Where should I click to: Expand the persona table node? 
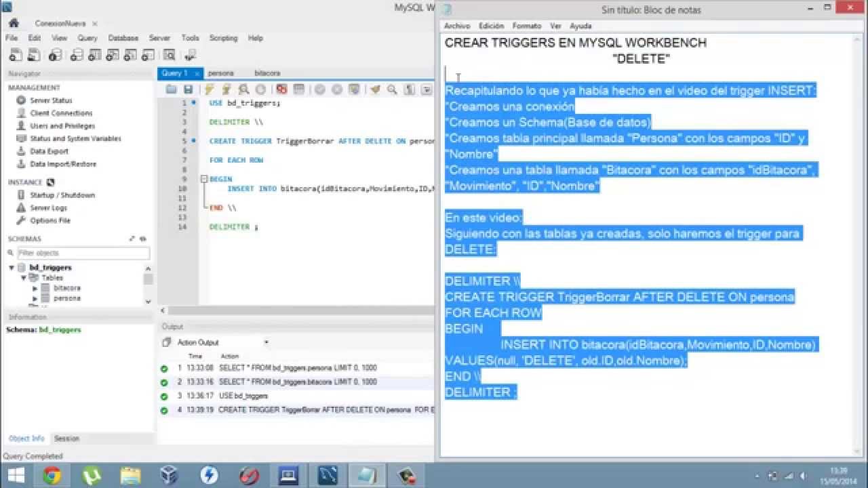point(35,298)
